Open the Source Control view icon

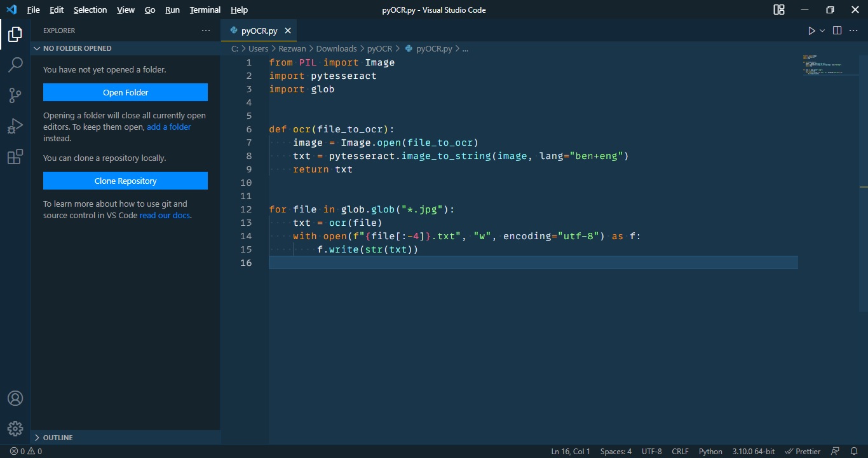[x=15, y=95]
